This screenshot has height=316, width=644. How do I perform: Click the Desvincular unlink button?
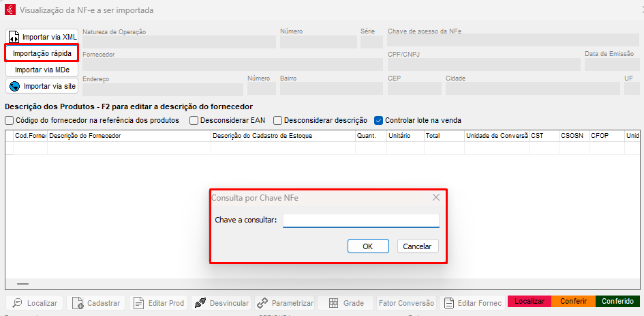pyautogui.click(x=221, y=303)
